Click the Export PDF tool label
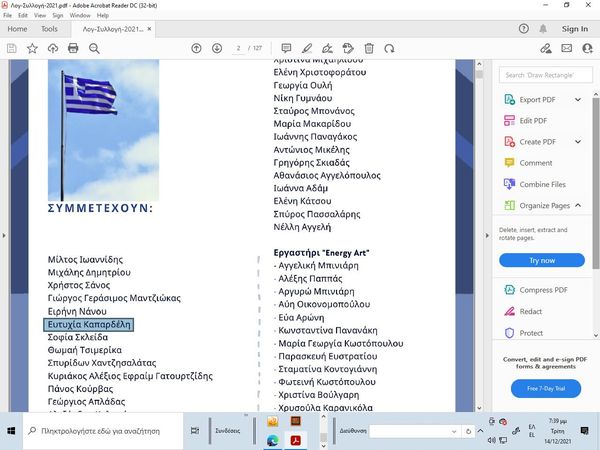Image resolution: width=600 pixels, height=450 pixels. 537,100
